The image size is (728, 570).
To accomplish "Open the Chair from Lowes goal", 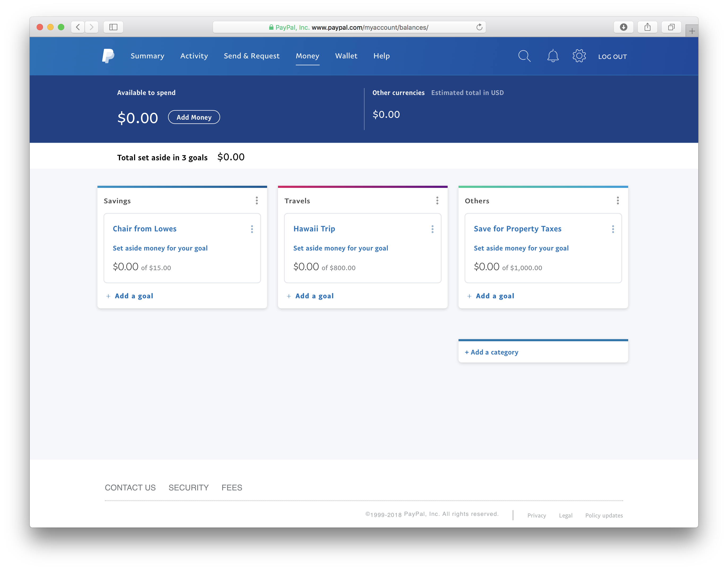I will 145,229.
